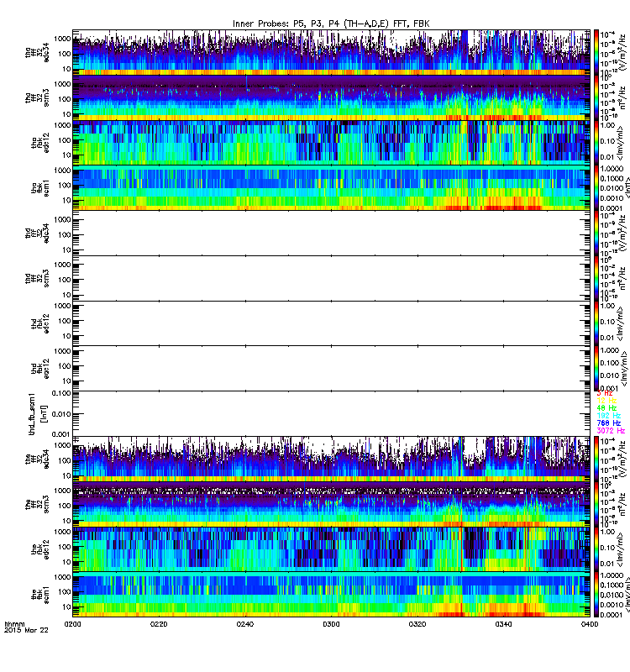Click the "the fff 32 edc34" panel label
Image resolution: width=630 pixels, height=672 pixels.
[x=37, y=459]
